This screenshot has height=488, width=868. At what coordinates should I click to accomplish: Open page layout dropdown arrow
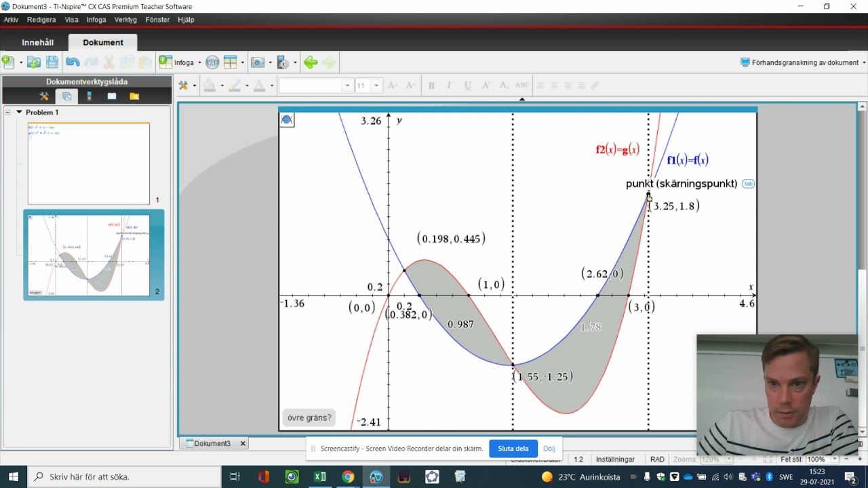pos(243,62)
